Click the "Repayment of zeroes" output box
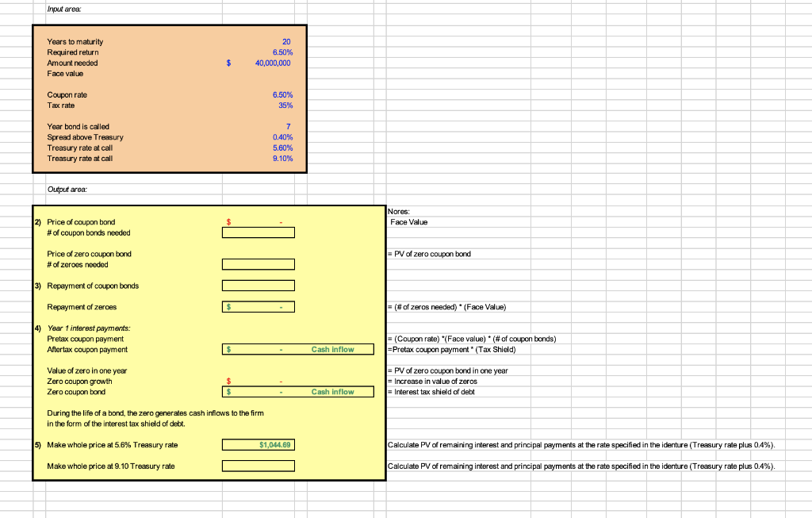 point(259,307)
